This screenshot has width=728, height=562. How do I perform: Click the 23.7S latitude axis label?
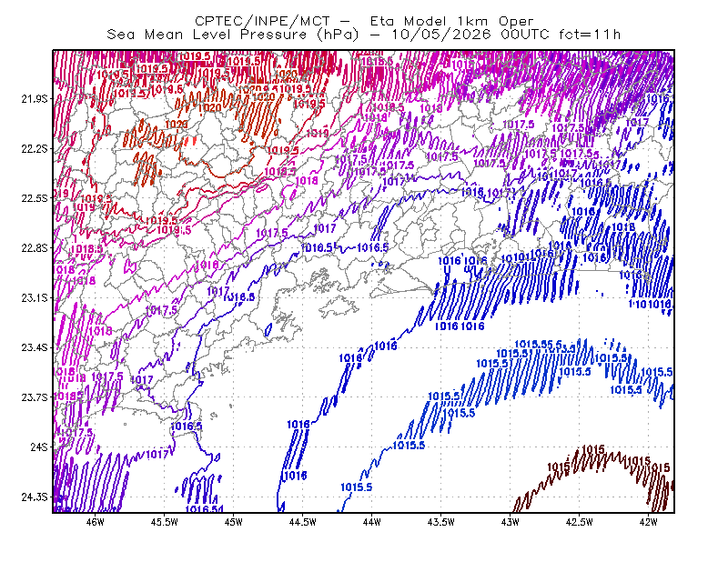pyautogui.click(x=34, y=397)
